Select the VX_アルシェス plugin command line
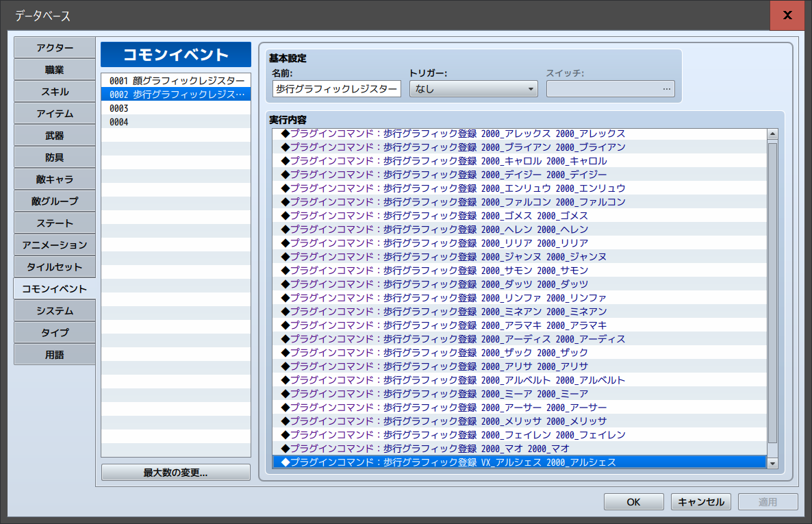 [520, 462]
